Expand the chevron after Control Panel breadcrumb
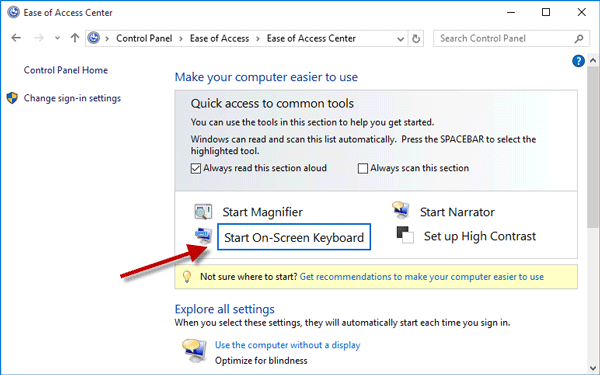The height and width of the screenshot is (375, 600). (x=181, y=39)
